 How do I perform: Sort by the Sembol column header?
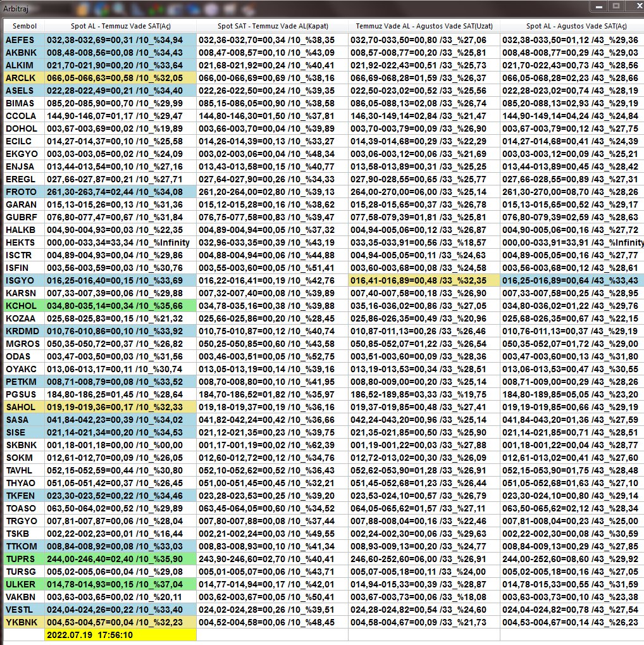pos(24,26)
